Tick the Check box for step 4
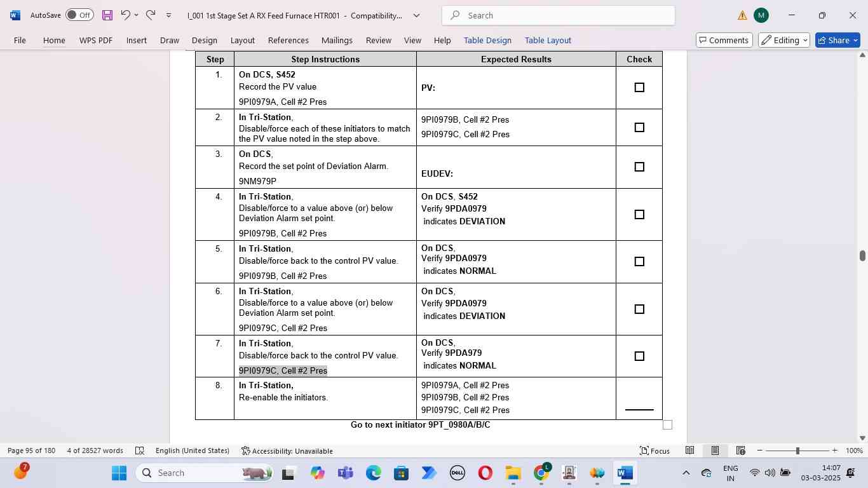Viewport: 868px width, 488px height. coord(639,215)
